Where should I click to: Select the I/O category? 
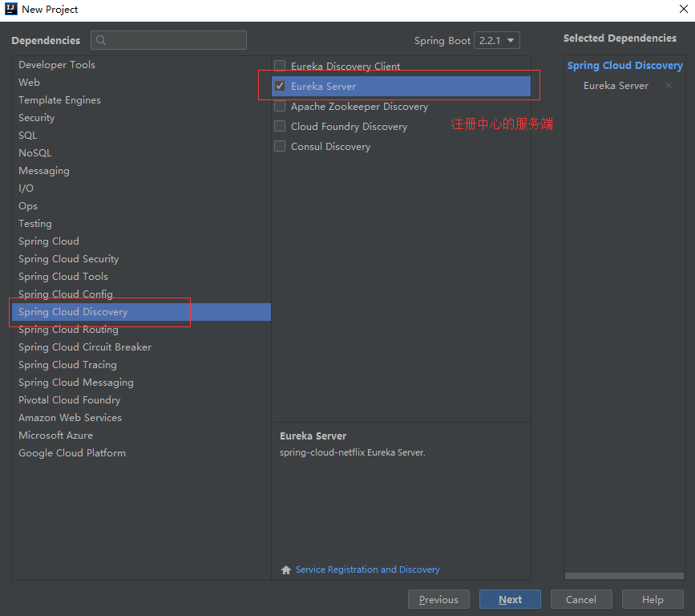[141, 188]
